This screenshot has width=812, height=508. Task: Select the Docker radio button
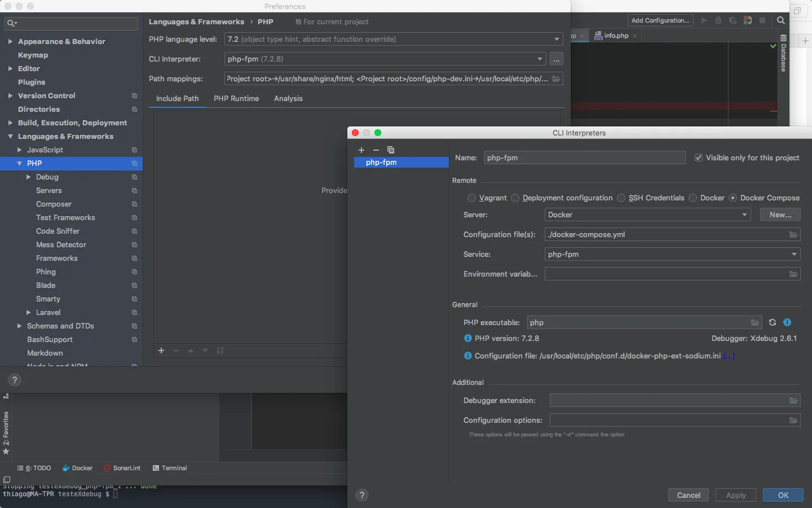(x=692, y=198)
